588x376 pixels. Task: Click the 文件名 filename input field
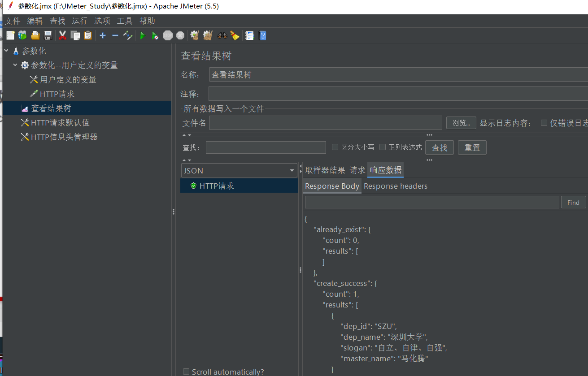326,123
